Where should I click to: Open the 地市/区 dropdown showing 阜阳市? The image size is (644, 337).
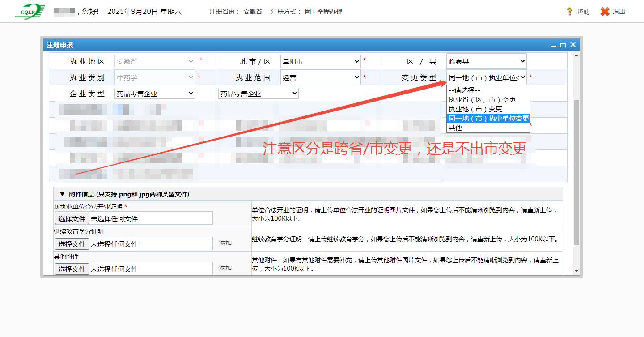click(320, 61)
